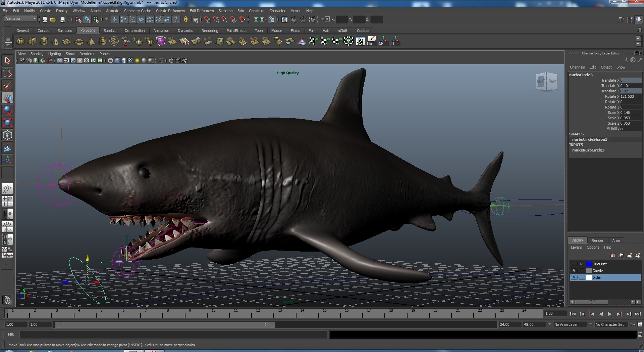Click the MEL command line input
Viewport: 644px width, 352px height.
click(x=173, y=335)
